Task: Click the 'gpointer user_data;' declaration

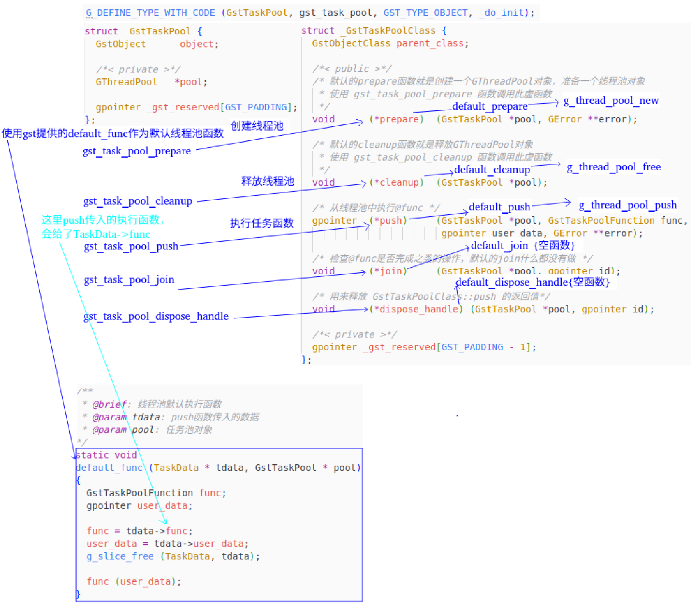Action: coord(139,505)
